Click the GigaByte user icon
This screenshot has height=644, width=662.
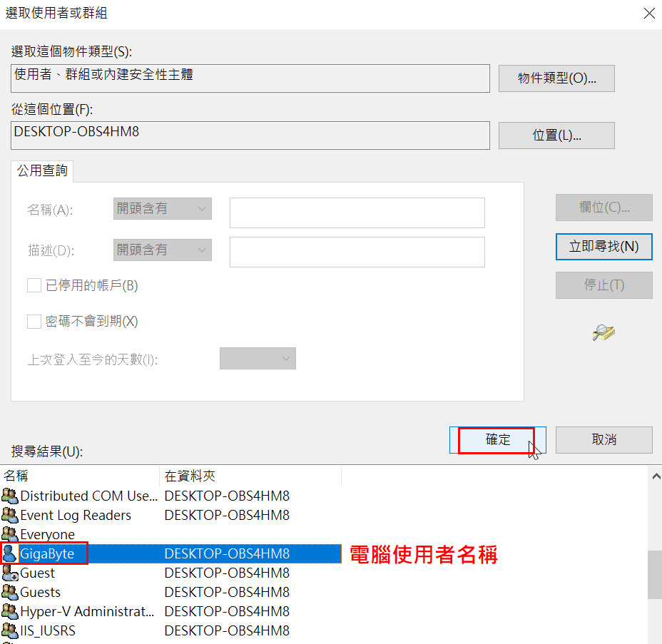10,553
